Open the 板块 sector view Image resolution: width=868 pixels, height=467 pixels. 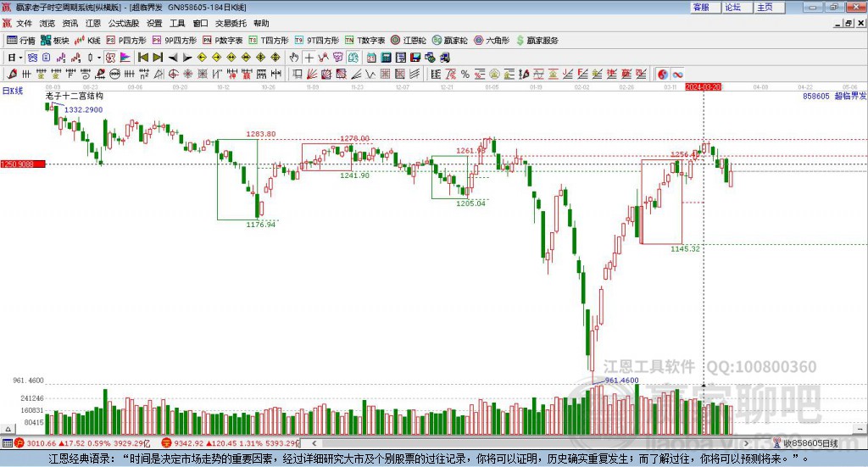point(55,41)
